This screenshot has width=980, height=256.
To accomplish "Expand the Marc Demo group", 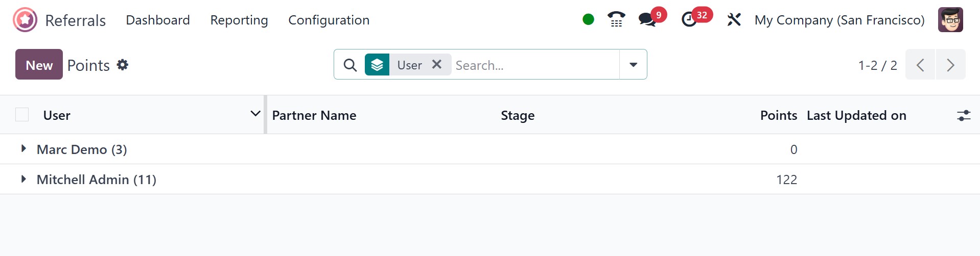I will pyautogui.click(x=24, y=149).
